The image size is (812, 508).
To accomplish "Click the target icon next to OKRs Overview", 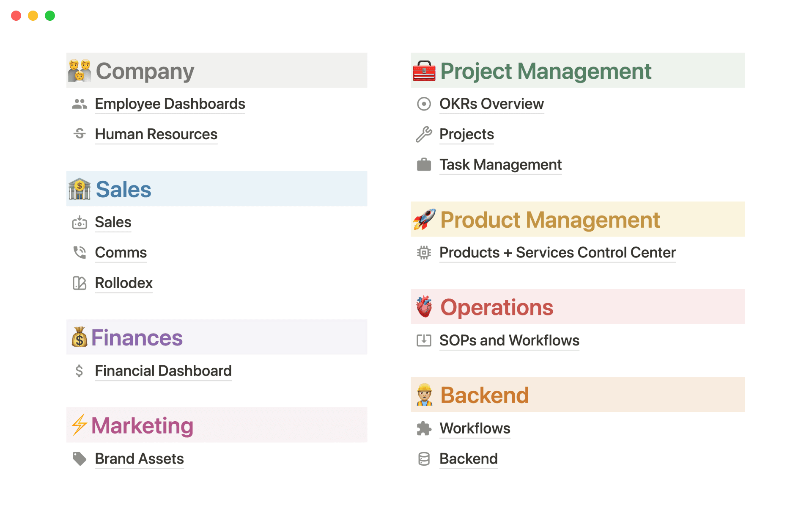I will tap(424, 104).
